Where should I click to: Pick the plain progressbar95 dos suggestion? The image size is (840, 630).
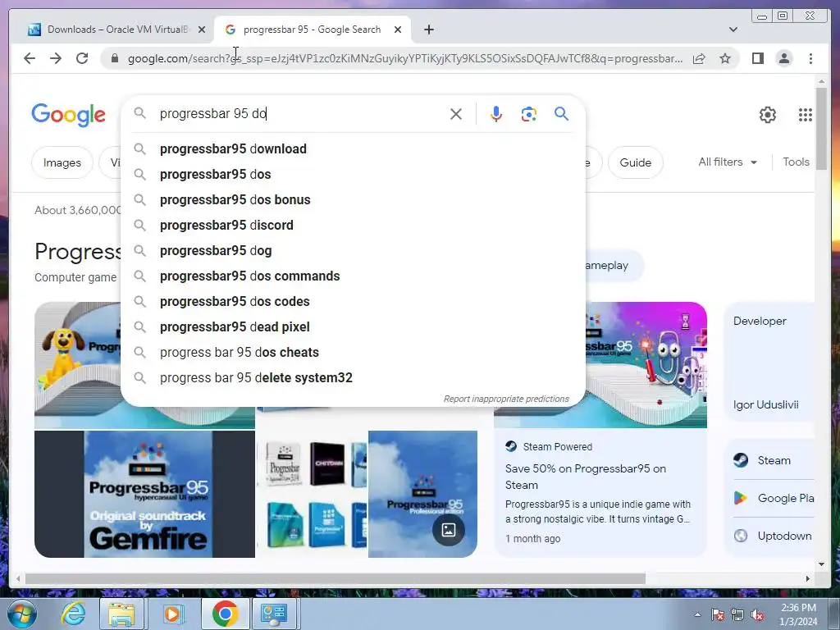353,174
